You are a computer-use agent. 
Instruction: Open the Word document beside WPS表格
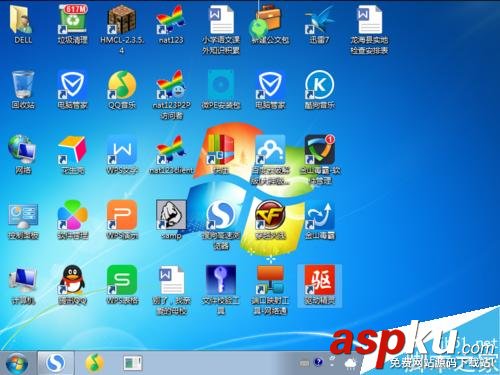[x=171, y=279]
